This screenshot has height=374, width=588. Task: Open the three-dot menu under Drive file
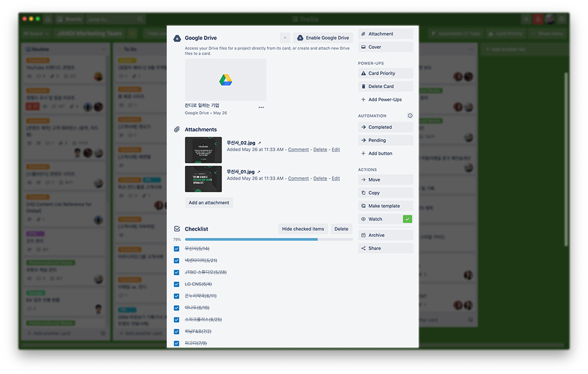click(261, 107)
